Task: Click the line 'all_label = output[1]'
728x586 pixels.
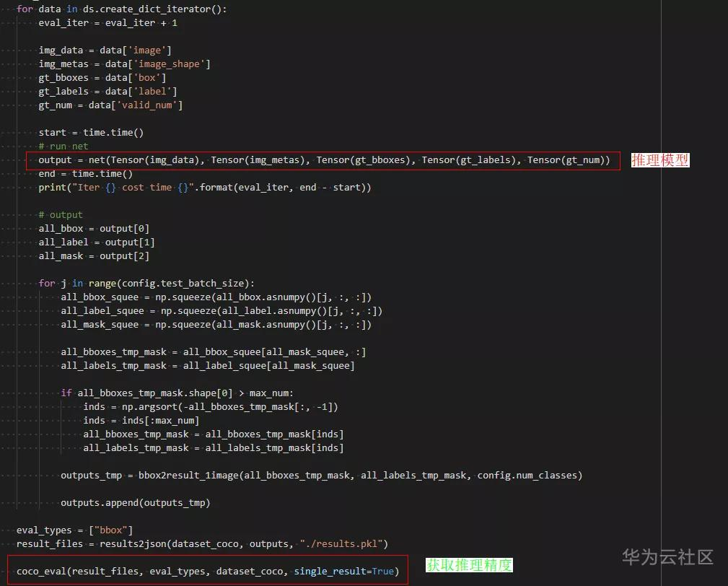Action: pyautogui.click(x=97, y=242)
